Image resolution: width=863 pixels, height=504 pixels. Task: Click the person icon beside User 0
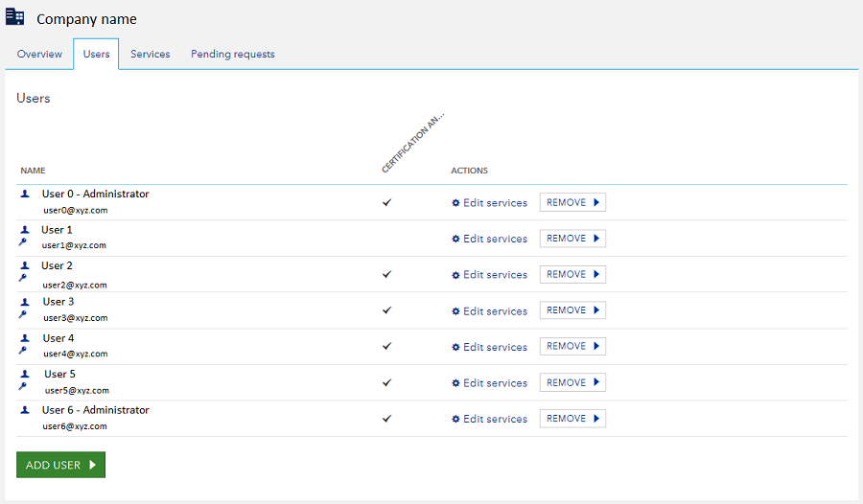tap(25, 194)
